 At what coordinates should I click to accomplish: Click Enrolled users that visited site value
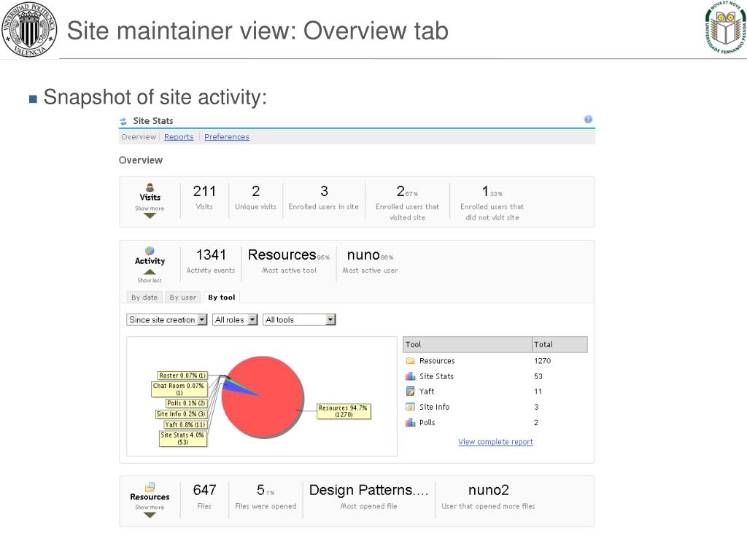(x=400, y=192)
